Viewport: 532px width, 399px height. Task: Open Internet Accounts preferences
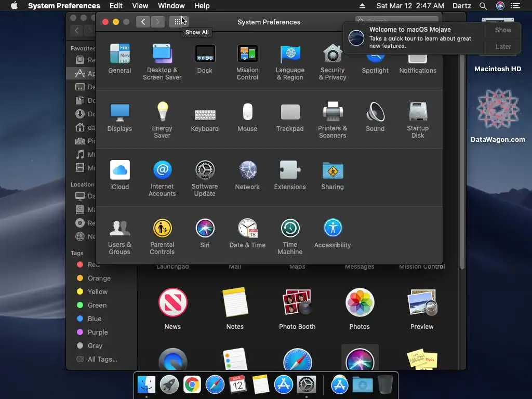pyautogui.click(x=162, y=178)
